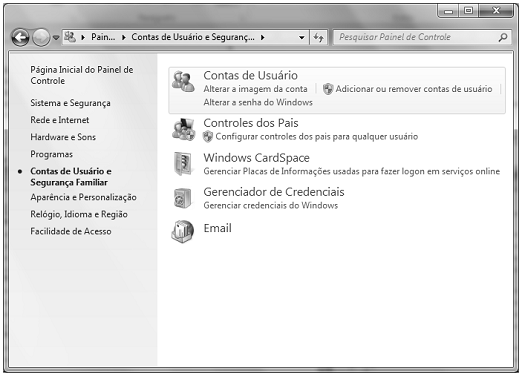Click 'Alterar a imagem da conta'
The width and height of the screenshot is (522, 378).
click(x=255, y=89)
